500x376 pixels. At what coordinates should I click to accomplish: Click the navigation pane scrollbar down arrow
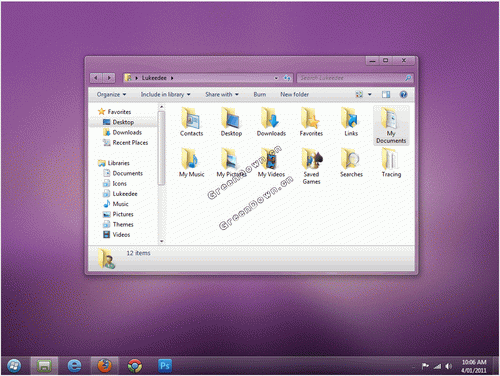161,241
